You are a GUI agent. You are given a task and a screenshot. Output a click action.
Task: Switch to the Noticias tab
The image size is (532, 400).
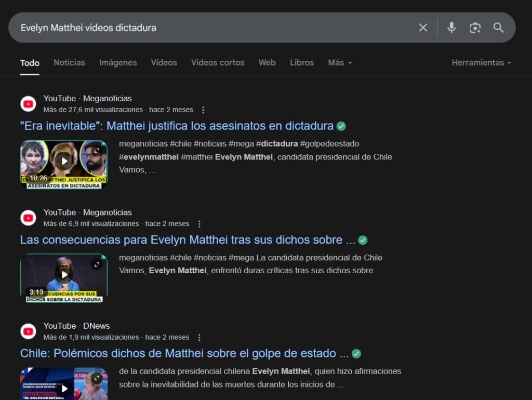(69, 63)
